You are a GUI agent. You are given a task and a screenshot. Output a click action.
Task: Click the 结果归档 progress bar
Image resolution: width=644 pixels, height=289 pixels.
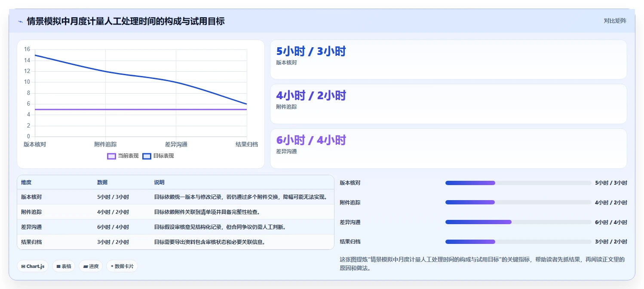click(518, 242)
